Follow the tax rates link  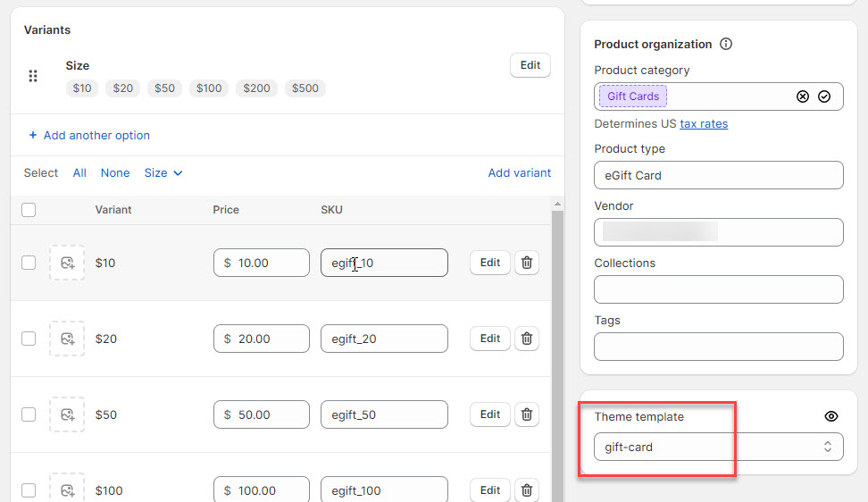point(704,124)
